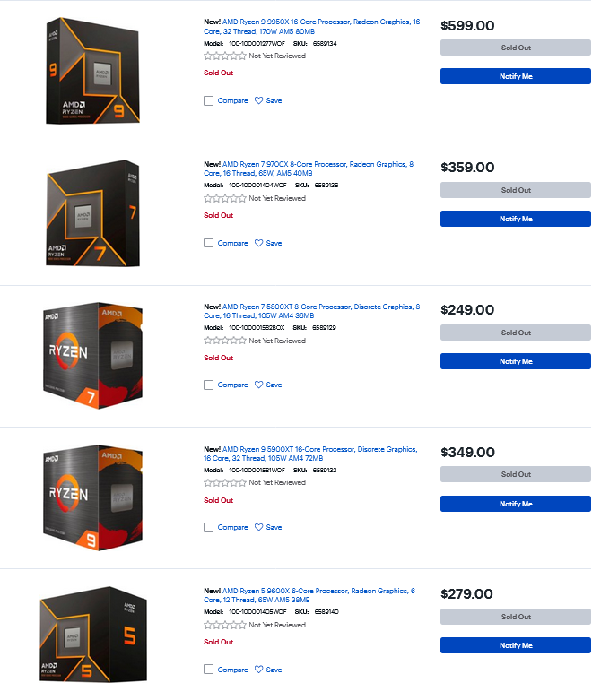Click the heart Save icon for Ryzen 5 9600X
The width and height of the screenshot is (592, 700).
[x=259, y=670]
